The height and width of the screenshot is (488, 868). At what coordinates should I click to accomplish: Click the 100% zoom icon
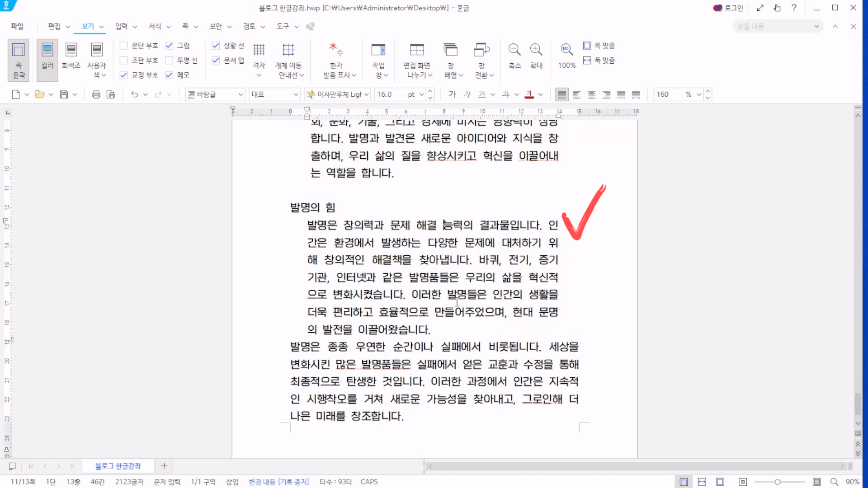tap(566, 50)
